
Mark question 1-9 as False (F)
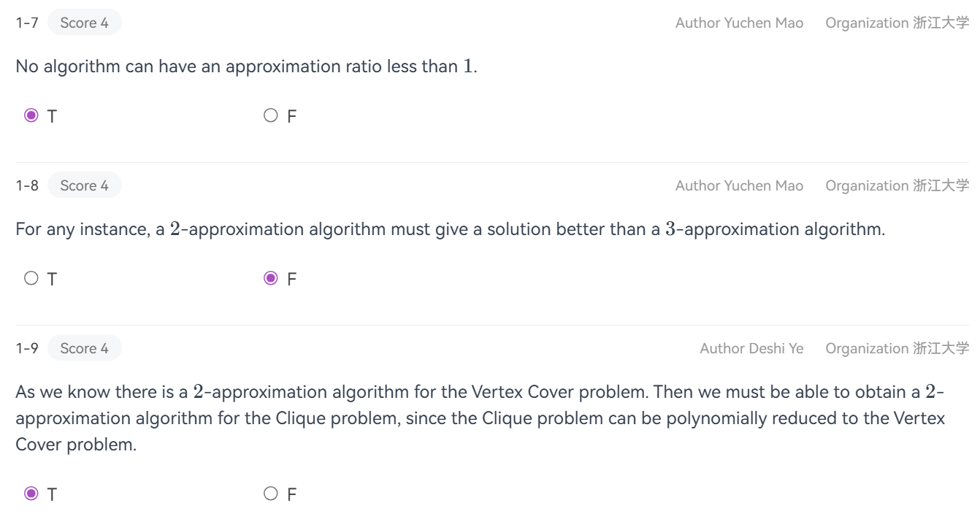(x=271, y=494)
